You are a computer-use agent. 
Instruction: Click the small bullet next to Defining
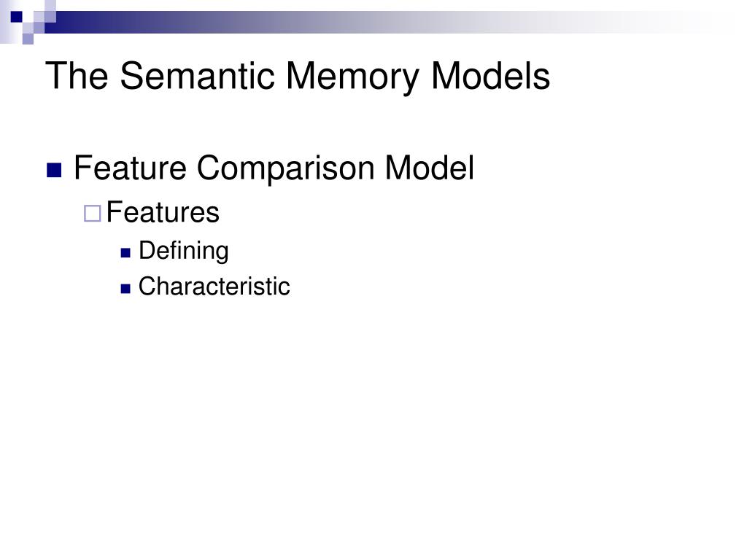click(125, 253)
